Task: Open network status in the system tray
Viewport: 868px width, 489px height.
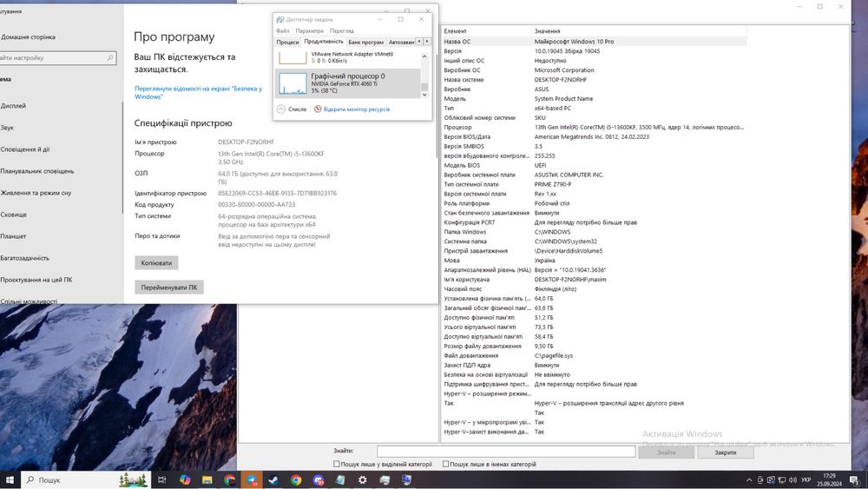Action: pos(782,479)
